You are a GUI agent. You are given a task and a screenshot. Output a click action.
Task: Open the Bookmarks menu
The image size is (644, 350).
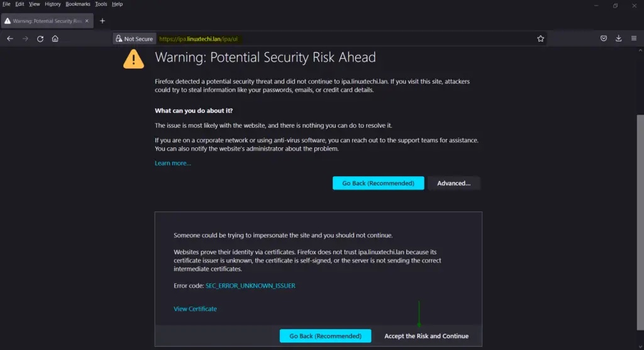pos(78,4)
